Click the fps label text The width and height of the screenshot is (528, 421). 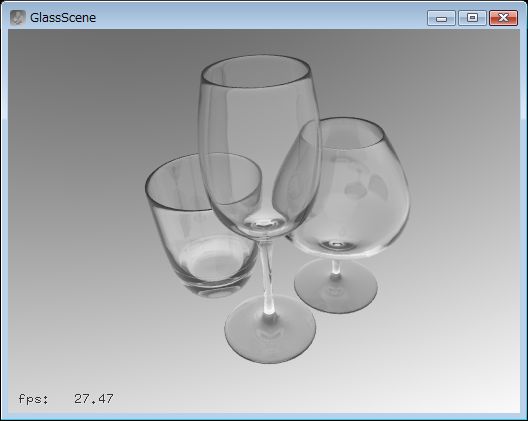[34, 399]
